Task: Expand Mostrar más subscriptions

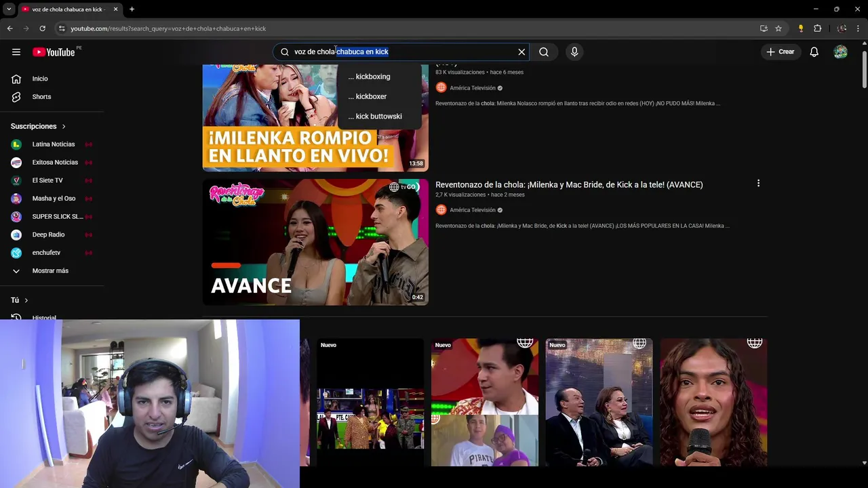Action: pos(52,271)
